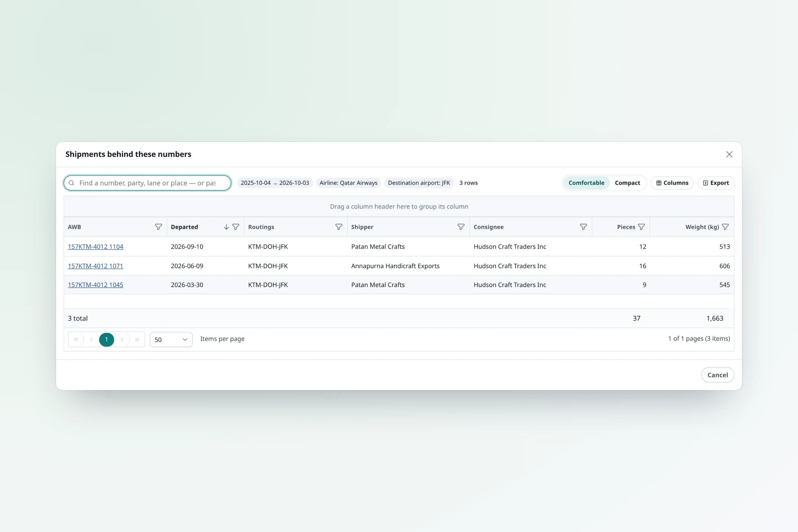Select the departed date 2026-03-30 cell

coord(205,285)
